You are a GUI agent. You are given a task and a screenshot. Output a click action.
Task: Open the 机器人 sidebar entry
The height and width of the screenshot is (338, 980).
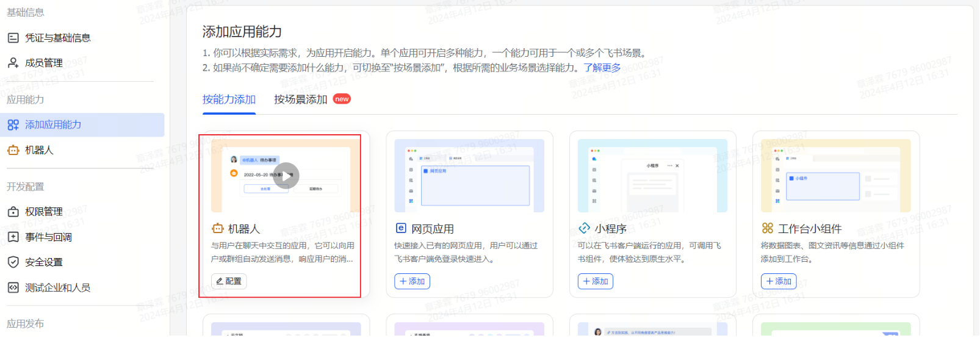point(39,150)
